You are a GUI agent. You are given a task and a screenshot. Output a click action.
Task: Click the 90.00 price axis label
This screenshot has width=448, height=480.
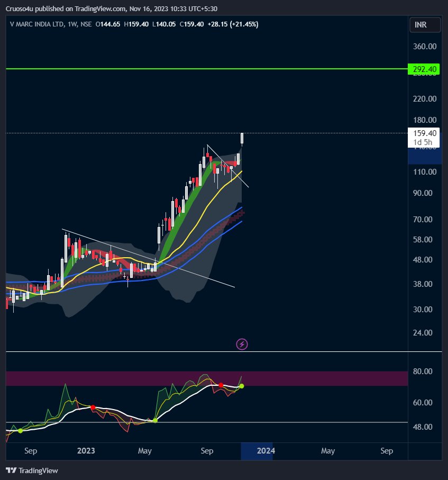(423, 193)
